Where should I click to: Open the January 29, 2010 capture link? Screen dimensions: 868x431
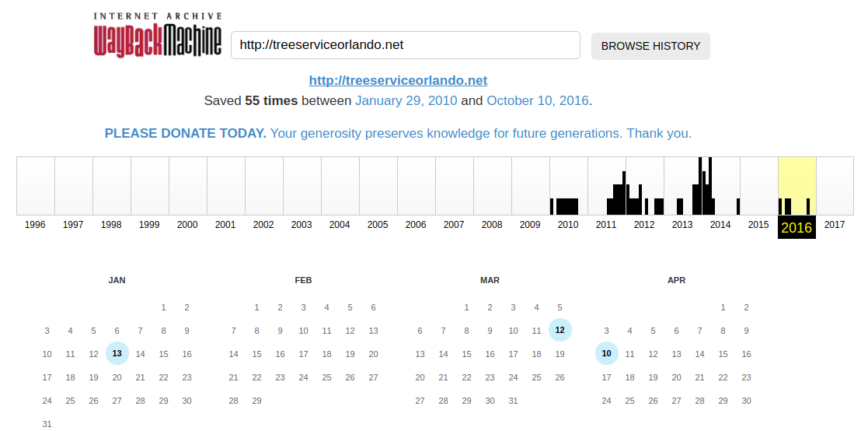[x=406, y=101]
